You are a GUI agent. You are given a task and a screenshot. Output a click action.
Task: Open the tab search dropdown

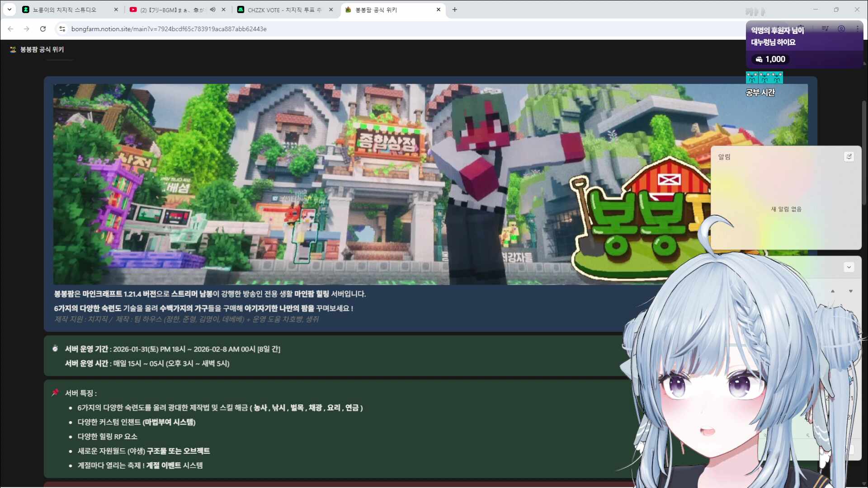[x=9, y=9]
